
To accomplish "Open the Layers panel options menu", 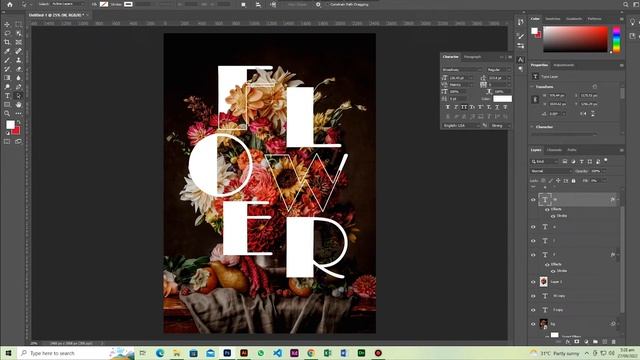I will [x=622, y=150].
